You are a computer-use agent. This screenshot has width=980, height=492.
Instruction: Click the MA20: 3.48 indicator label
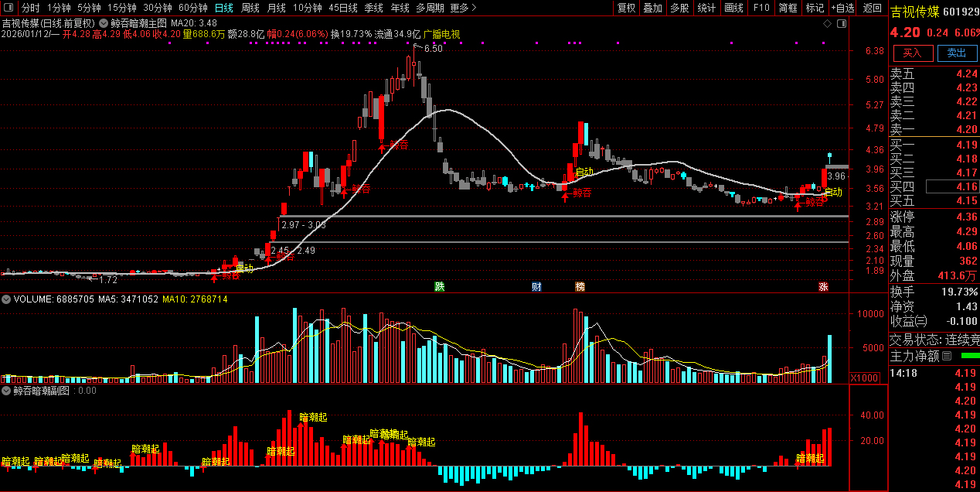tap(193, 23)
